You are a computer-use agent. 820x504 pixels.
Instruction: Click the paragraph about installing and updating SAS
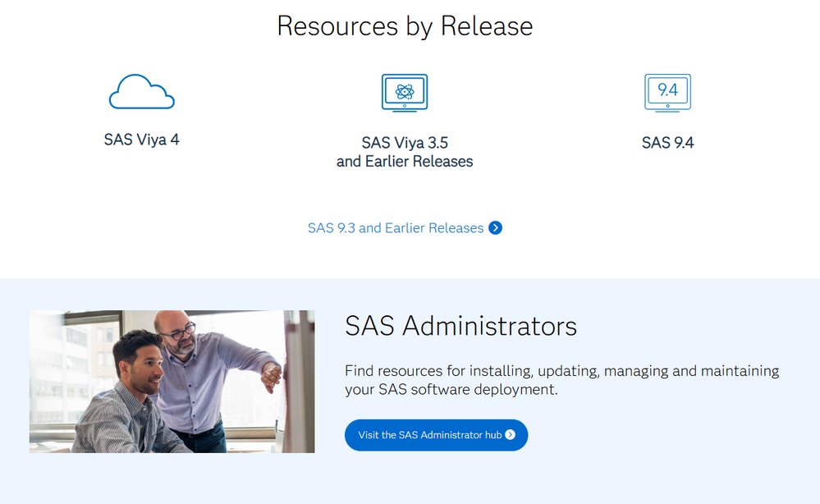point(561,380)
